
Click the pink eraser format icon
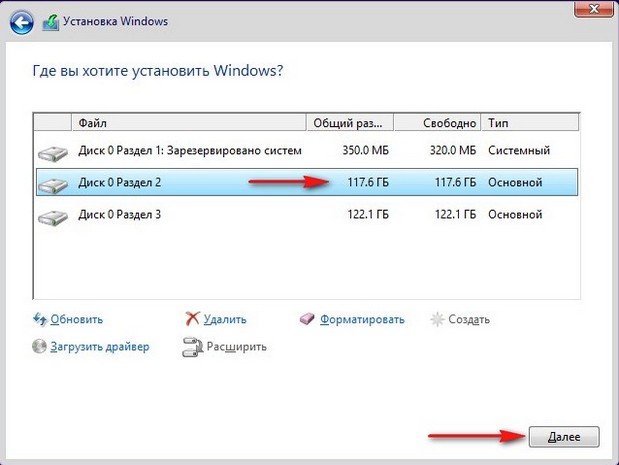tap(307, 319)
